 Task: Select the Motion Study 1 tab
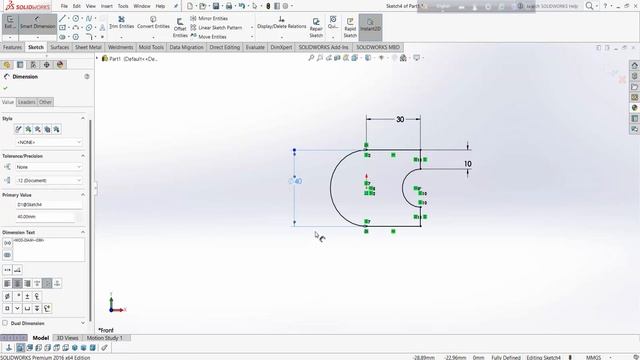click(x=104, y=338)
